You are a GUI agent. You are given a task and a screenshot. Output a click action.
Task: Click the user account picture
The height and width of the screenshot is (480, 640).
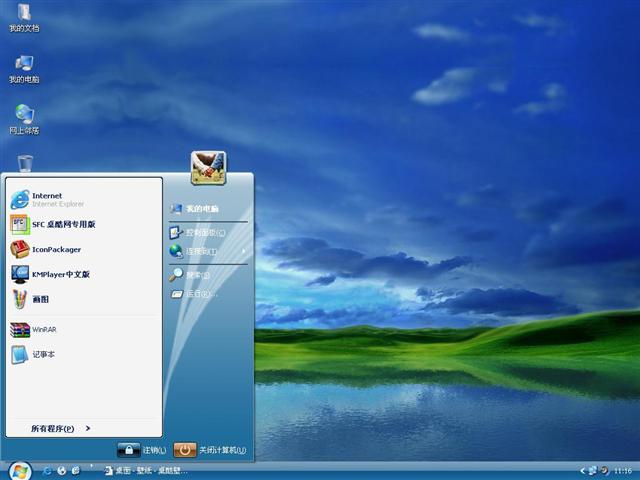(x=208, y=168)
